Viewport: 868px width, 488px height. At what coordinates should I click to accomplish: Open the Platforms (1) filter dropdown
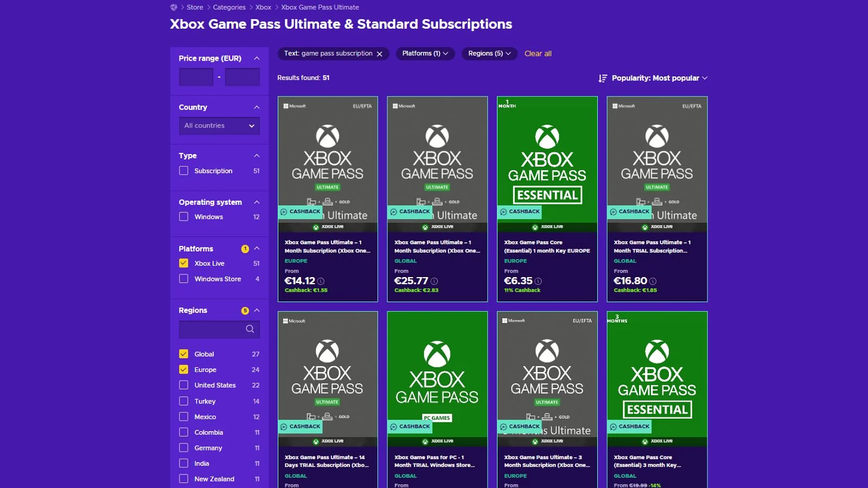pos(425,54)
